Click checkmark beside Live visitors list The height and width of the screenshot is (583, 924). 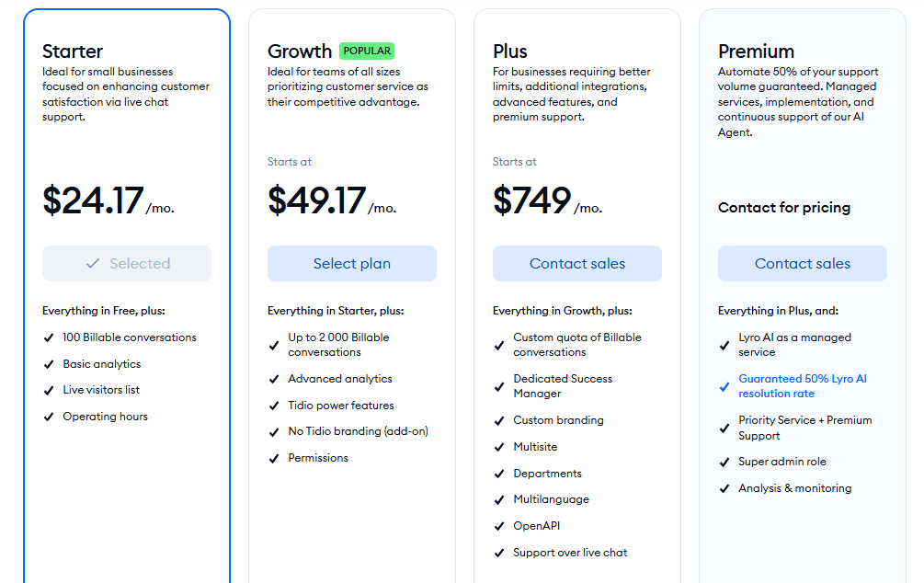[x=49, y=391]
